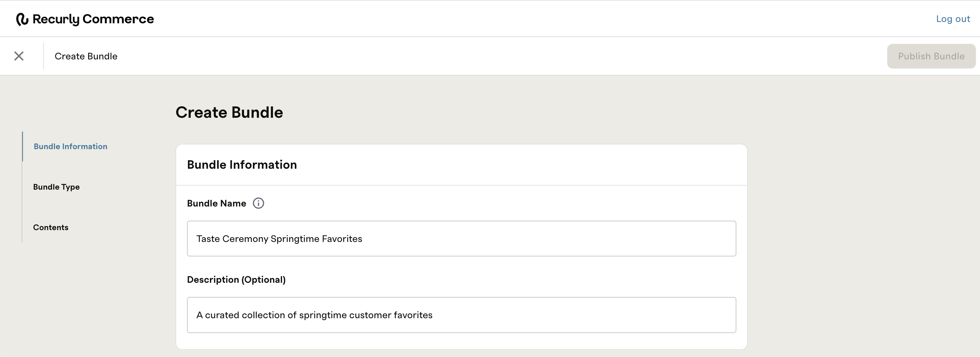Click the Create Bundle title beside X
Viewport: 980px width, 357px height.
[x=86, y=56]
